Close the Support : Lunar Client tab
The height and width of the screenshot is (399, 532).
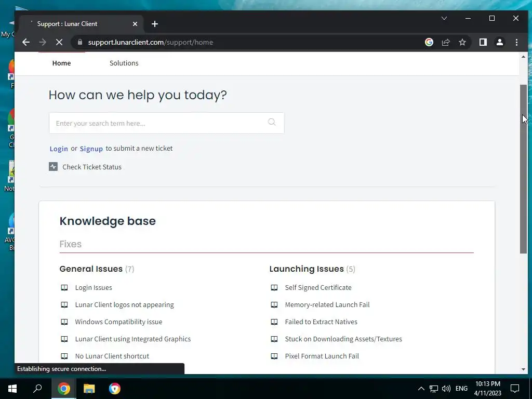(135, 24)
